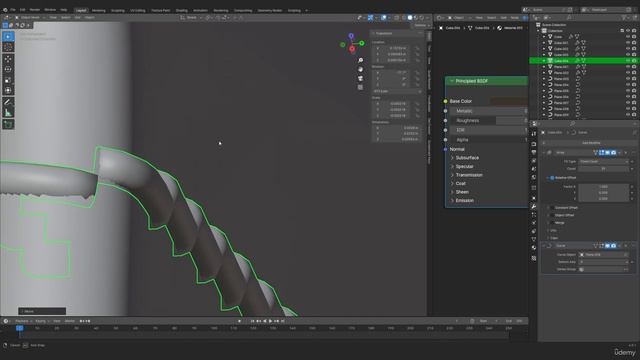Adjust the Metallic slider on the node
The height and width of the screenshot is (360, 640).
489,111
